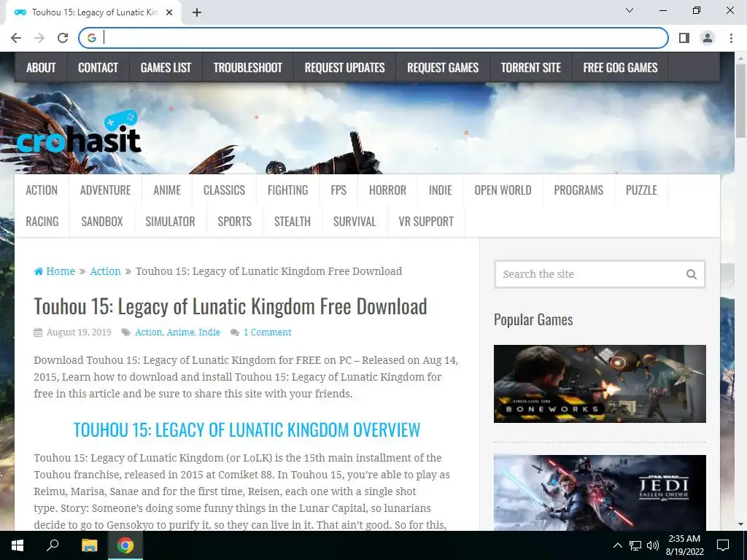Open File Explorer from taskbar

pos(89,545)
